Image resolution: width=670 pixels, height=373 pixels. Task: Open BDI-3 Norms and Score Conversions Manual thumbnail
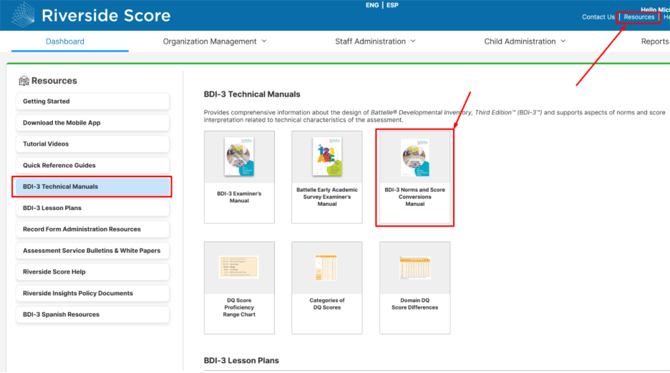[x=415, y=157]
